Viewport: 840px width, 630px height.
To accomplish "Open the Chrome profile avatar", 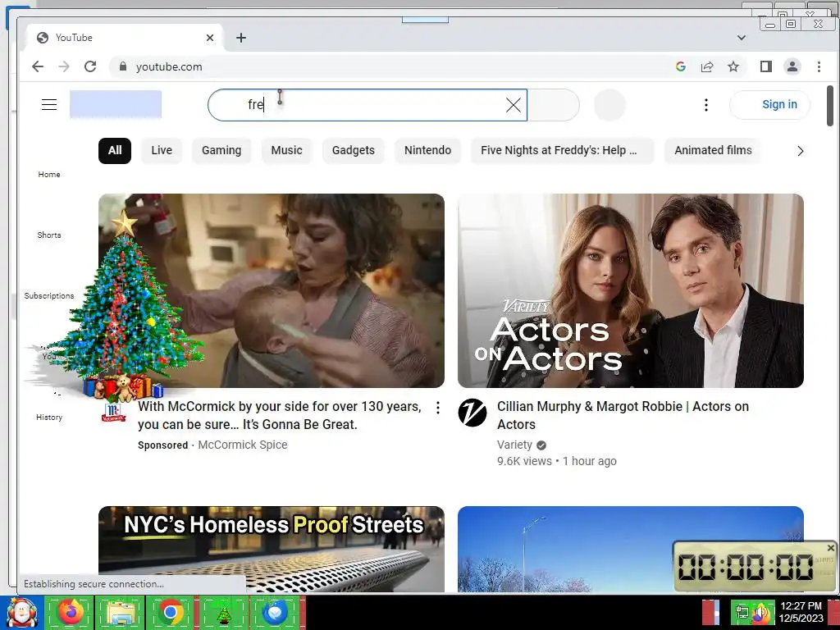I will [792, 66].
